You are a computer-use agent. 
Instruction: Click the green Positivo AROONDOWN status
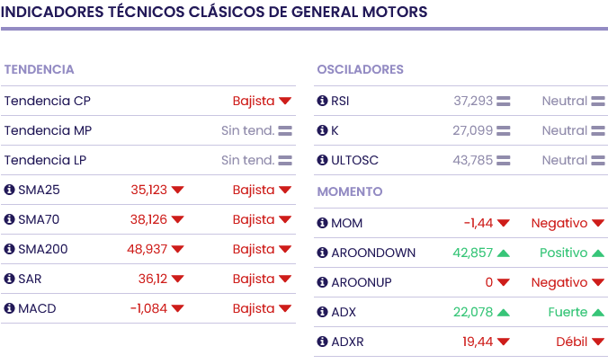563,253
